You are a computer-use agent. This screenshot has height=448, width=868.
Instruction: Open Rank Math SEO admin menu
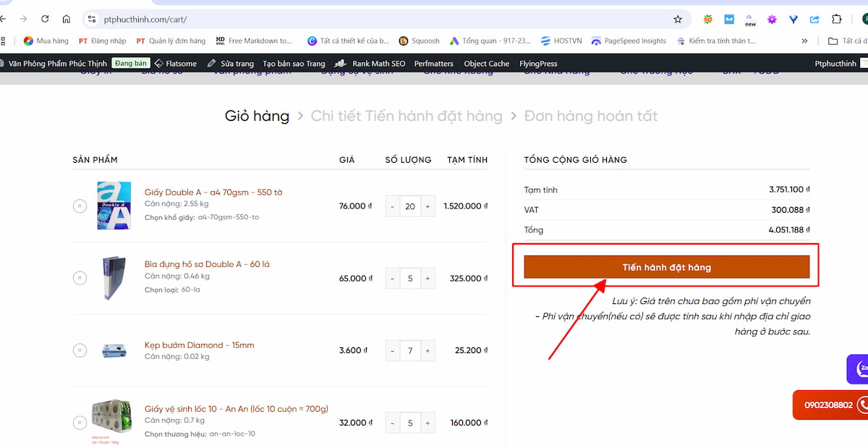point(372,64)
